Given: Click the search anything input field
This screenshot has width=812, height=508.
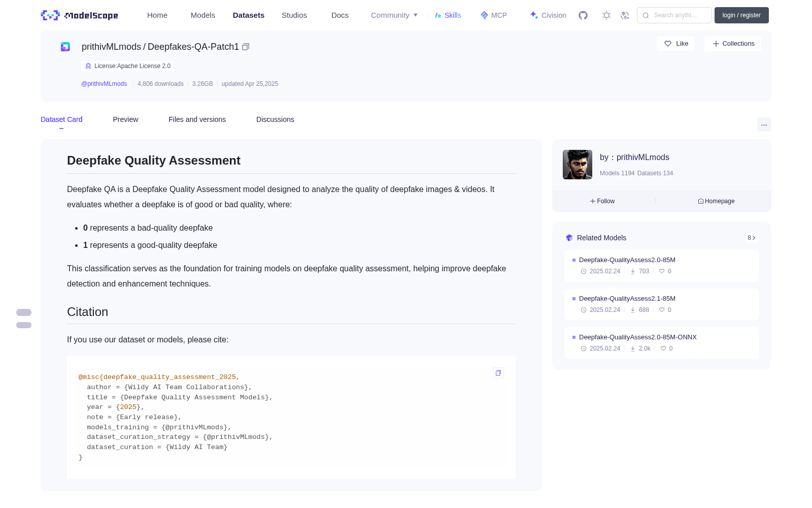Looking at the screenshot, I should pyautogui.click(x=674, y=15).
